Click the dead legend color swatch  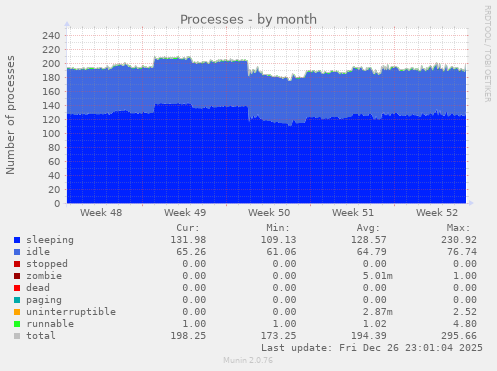click(17, 288)
